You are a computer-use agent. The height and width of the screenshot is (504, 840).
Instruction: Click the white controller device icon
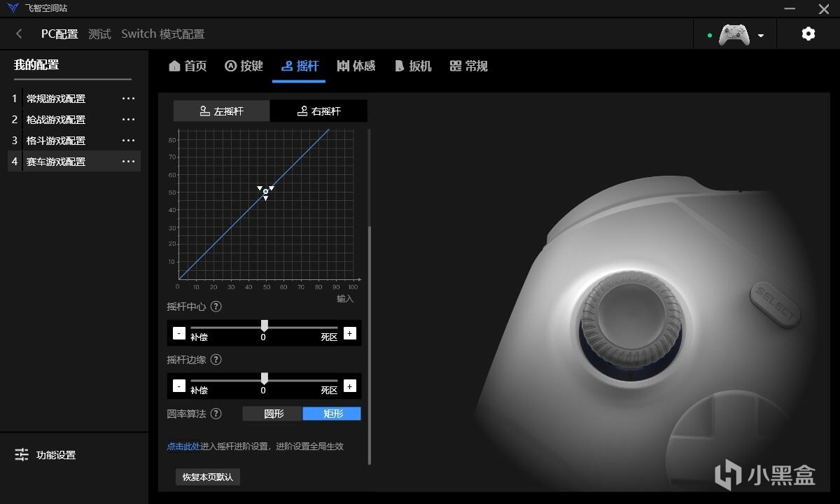pos(734,34)
